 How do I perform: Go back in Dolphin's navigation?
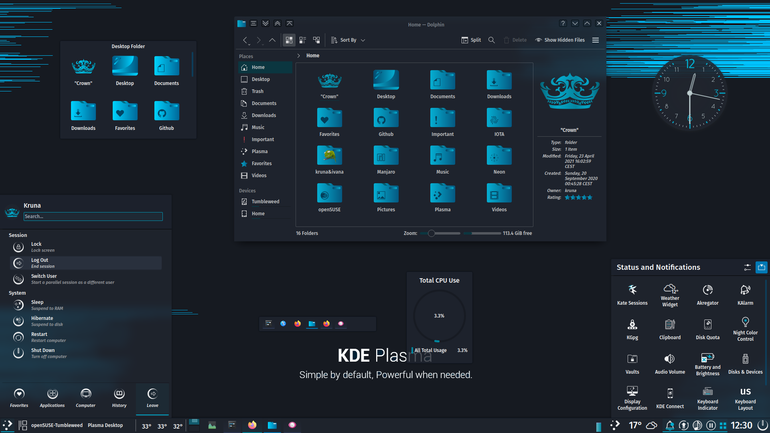245,40
